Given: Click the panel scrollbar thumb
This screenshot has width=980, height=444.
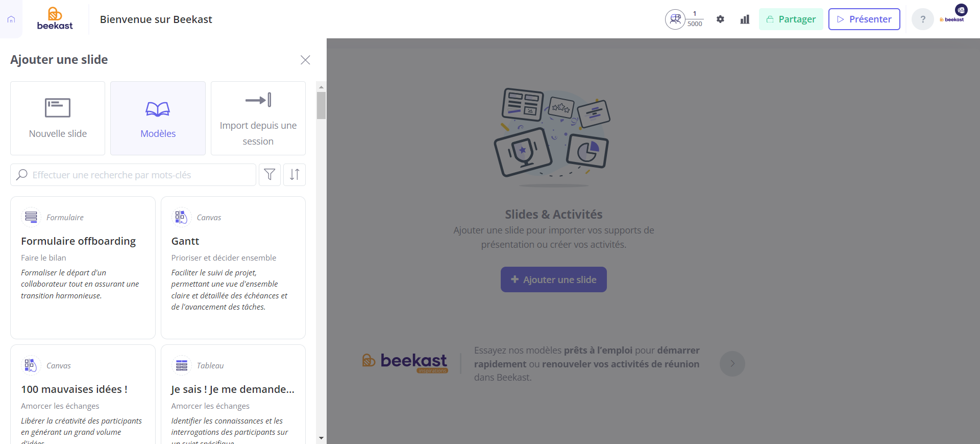Looking at the screenshot, I should tap(321, 105).
